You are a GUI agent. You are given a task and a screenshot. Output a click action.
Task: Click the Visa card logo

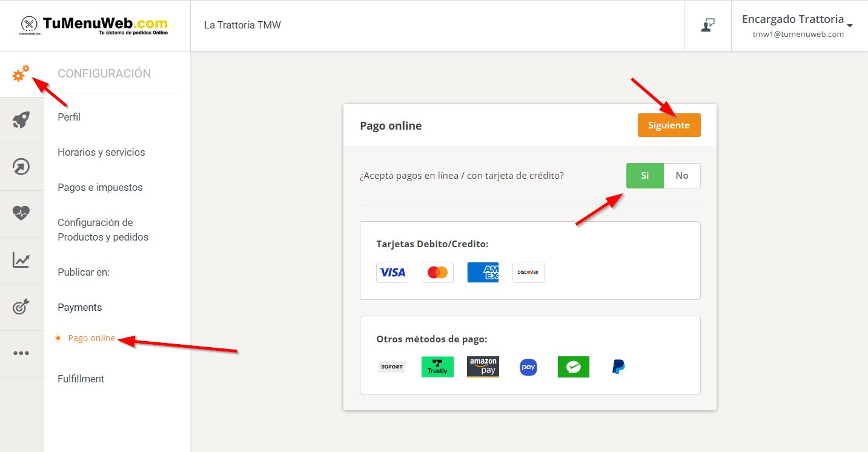coord(392,273)
